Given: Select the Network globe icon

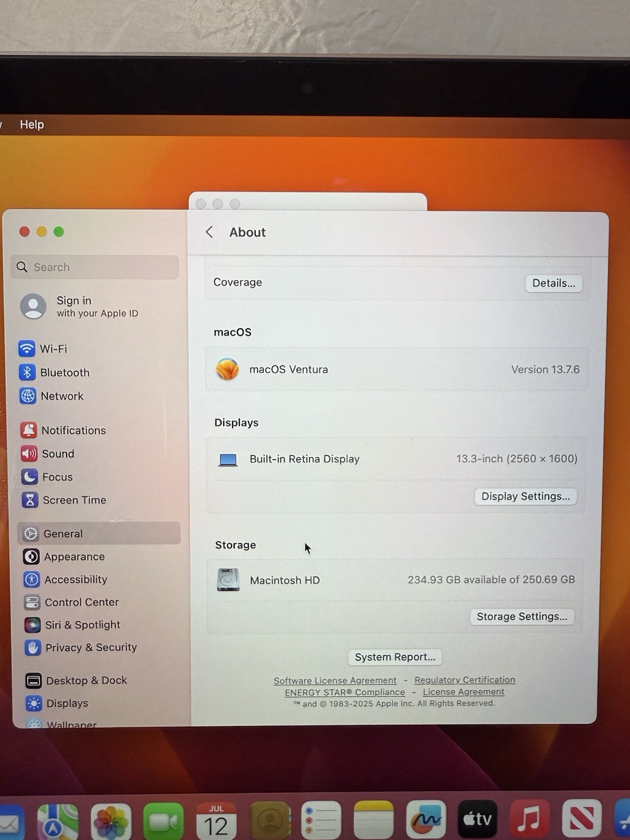Looking at the screenshot, I should point(28,396).
